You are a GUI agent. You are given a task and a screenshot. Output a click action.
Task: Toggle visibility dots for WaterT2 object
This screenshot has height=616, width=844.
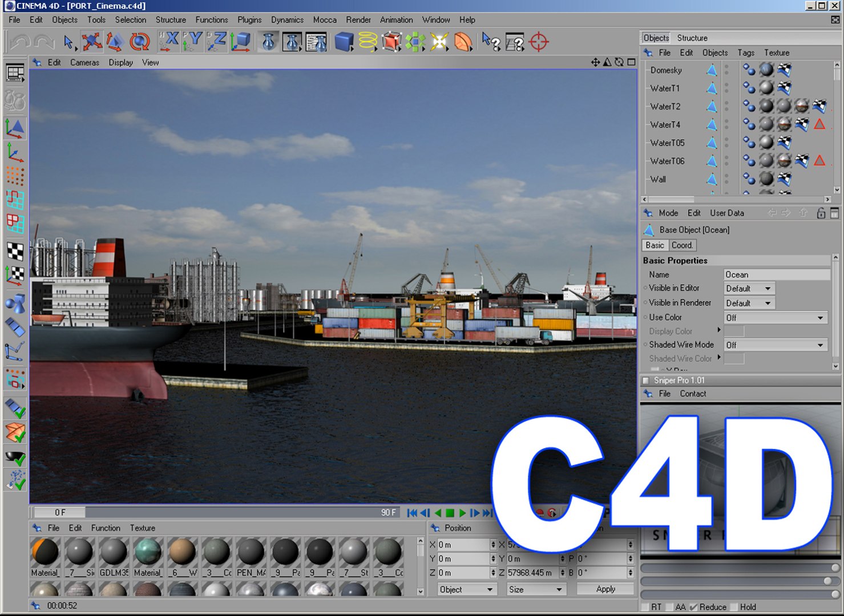pos(726,107)
